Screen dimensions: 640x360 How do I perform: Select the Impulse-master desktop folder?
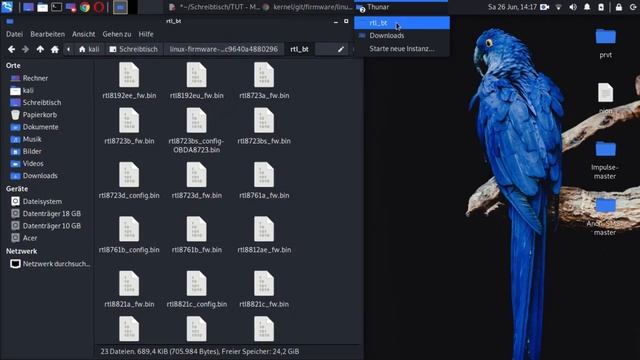coord(605,160)
